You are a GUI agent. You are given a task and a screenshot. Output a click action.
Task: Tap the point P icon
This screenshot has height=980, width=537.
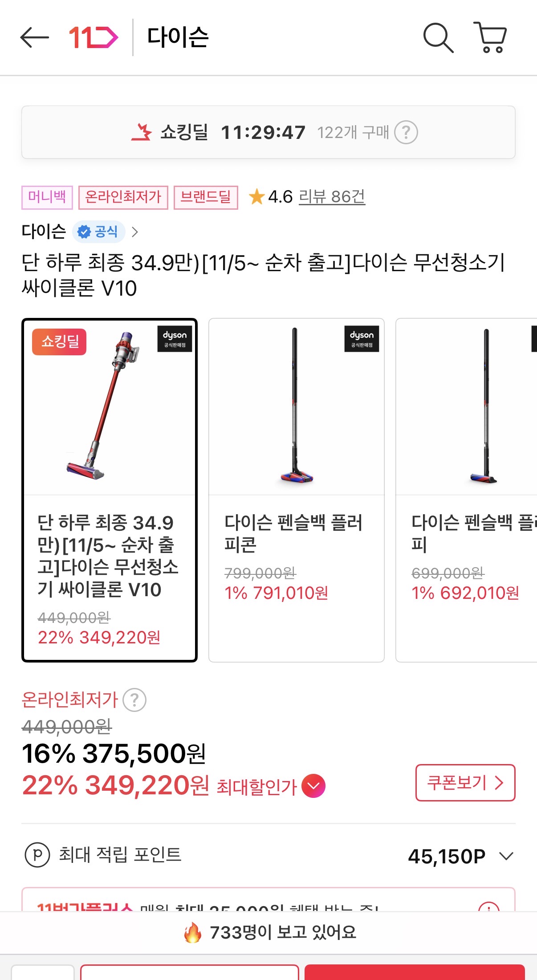pos(37,855)
